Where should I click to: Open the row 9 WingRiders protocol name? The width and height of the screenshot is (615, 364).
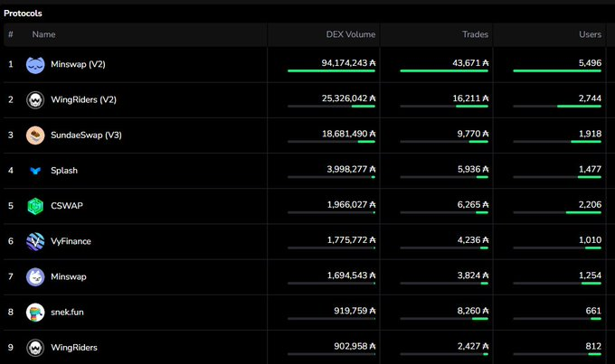click(x=74, y=348)
